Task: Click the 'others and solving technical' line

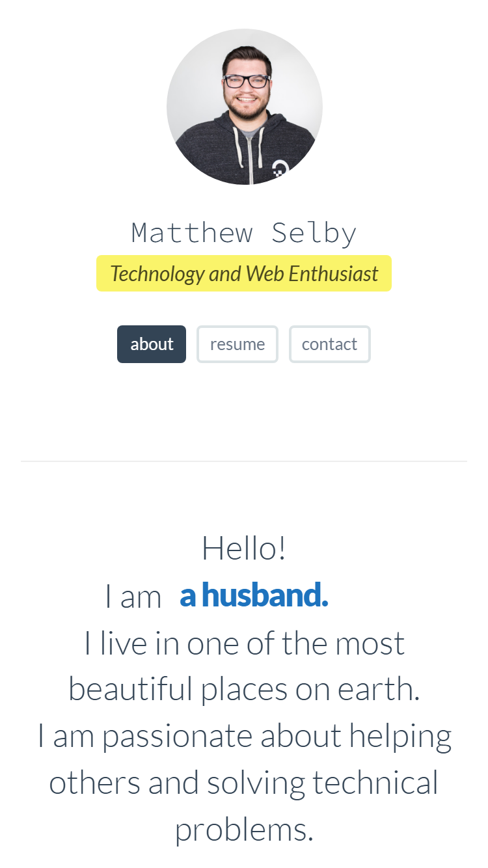Action: [244, 783]
